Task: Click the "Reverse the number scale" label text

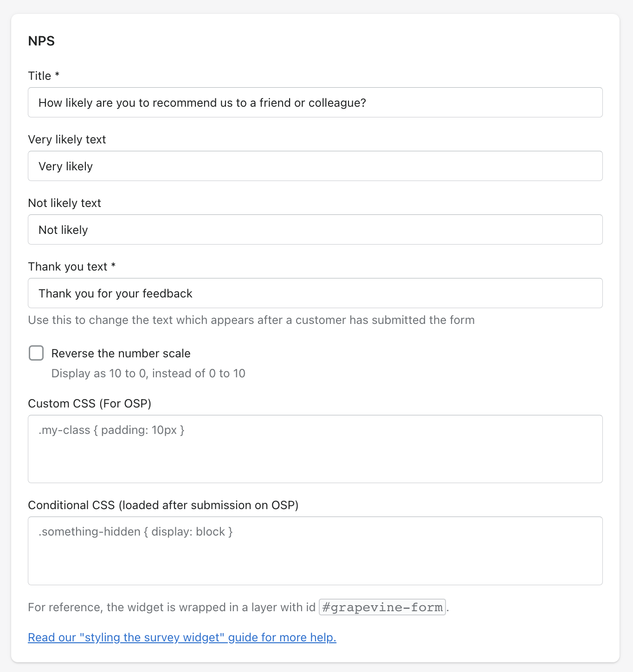Action: [121, 353]
